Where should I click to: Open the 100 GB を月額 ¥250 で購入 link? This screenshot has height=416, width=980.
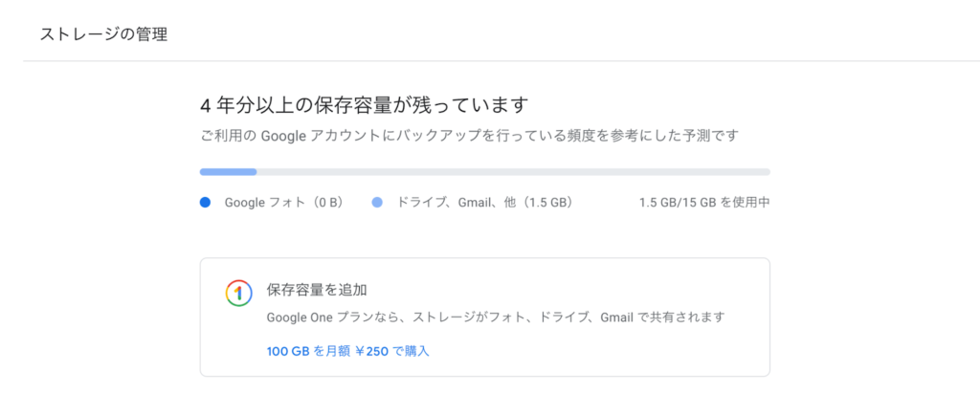(348, 351)
